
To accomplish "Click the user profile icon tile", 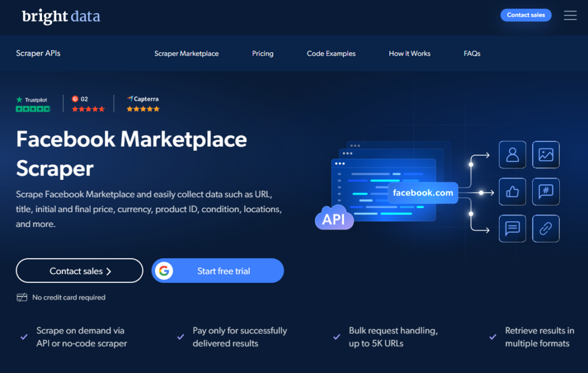I will point(512,155).
